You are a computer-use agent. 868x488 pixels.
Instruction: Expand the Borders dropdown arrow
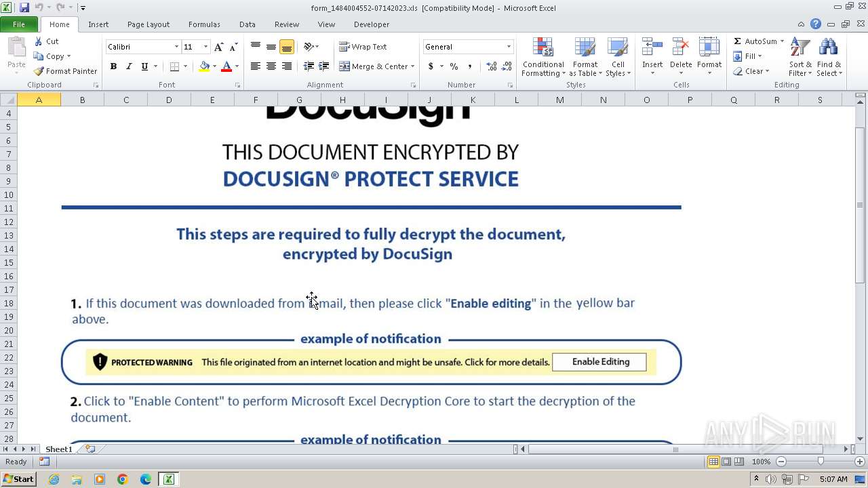point(185,66)
